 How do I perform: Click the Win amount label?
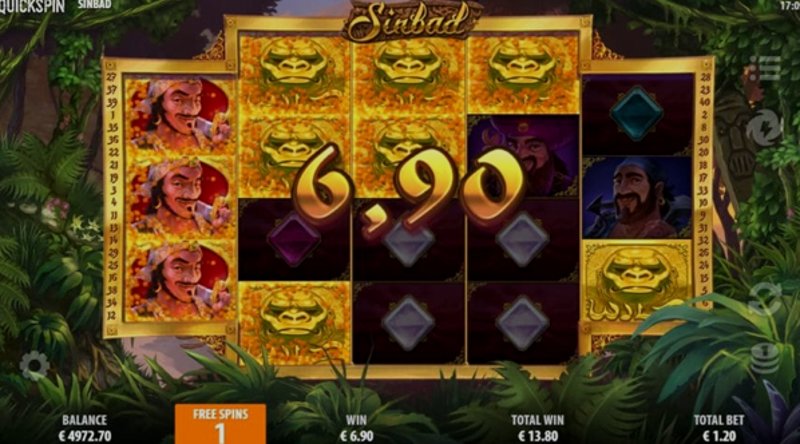click(x=356, y=436)
